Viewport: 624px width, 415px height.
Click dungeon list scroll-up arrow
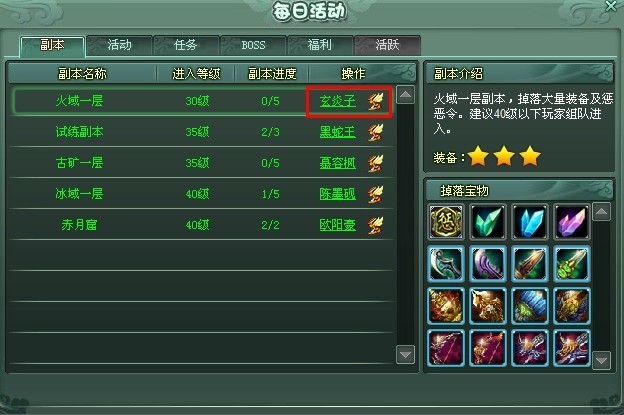(x=406, y=95)
